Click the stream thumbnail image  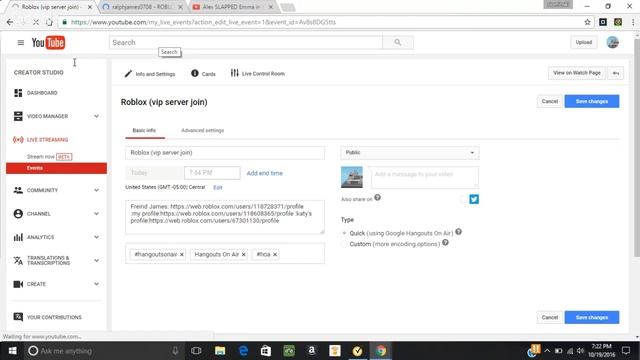coord(352,177)
